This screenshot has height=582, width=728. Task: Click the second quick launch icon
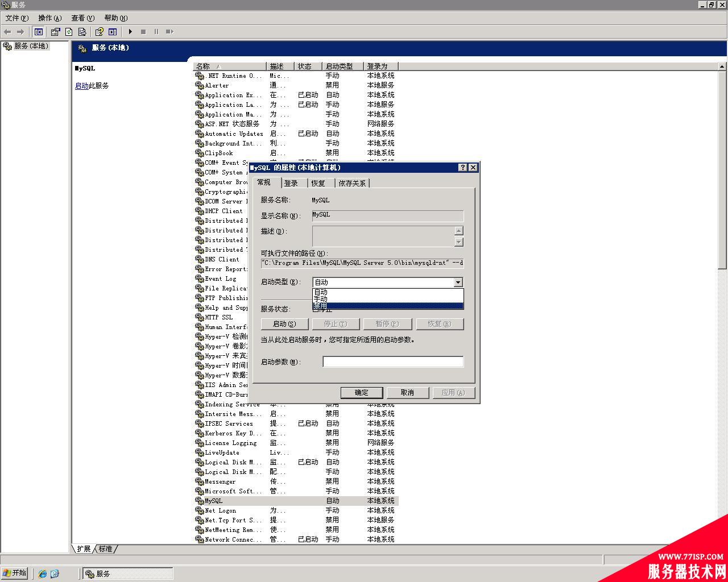pyautogui.click(x=55, y=574)
